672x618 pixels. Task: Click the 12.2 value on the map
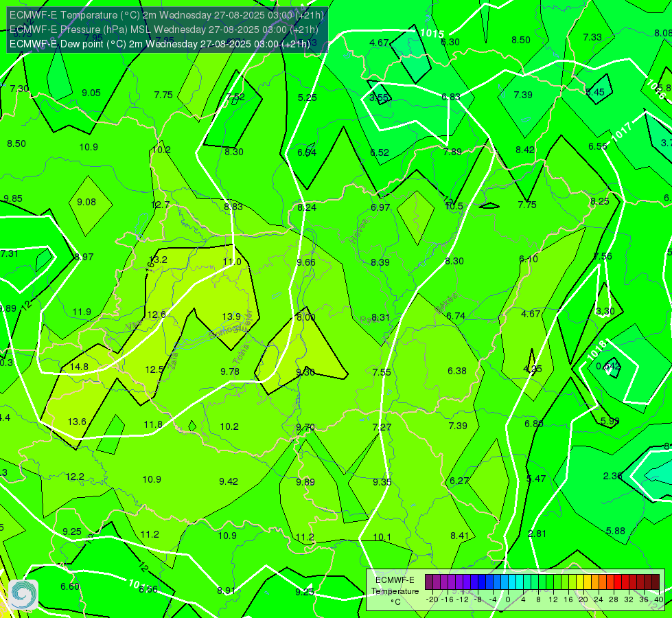coord(75,477)
